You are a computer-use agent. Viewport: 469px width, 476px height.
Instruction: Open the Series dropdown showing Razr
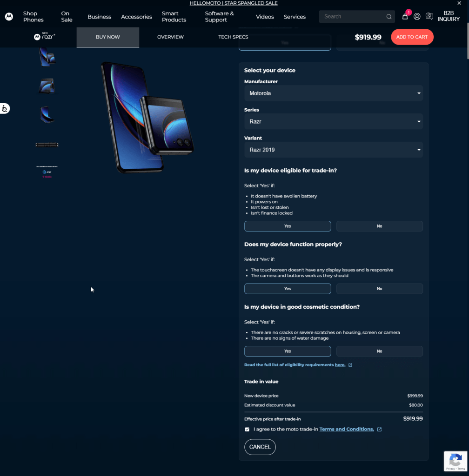click(333, 122)
